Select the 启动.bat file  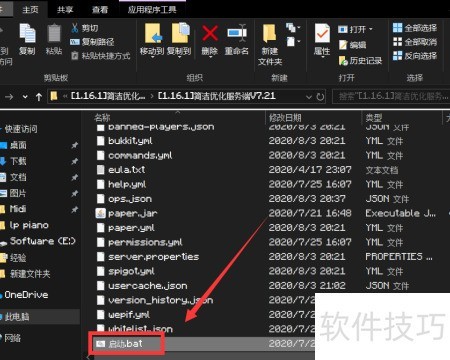click(125, 344)
